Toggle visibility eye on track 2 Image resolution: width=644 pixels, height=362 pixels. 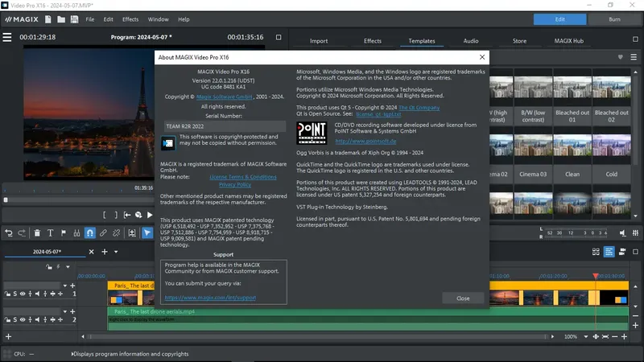click(23, 319)
